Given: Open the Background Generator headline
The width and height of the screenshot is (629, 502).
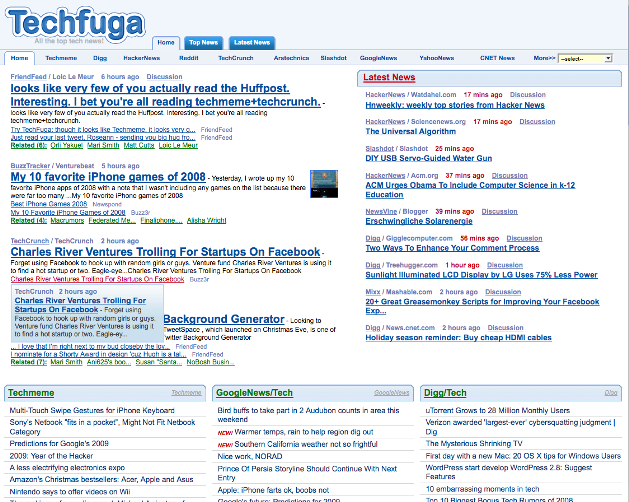Looking at the screenshot, I should pos(224,319).
